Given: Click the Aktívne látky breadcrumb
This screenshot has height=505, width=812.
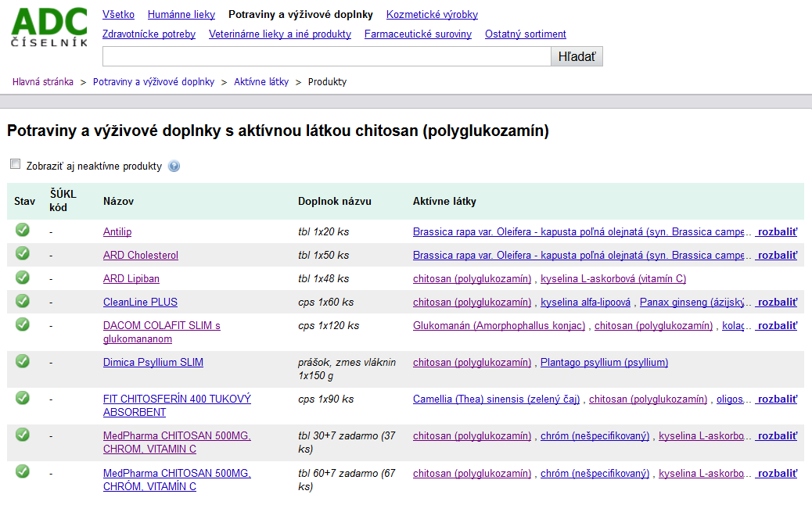Looking at the screenshot, I should click(261, 82).
